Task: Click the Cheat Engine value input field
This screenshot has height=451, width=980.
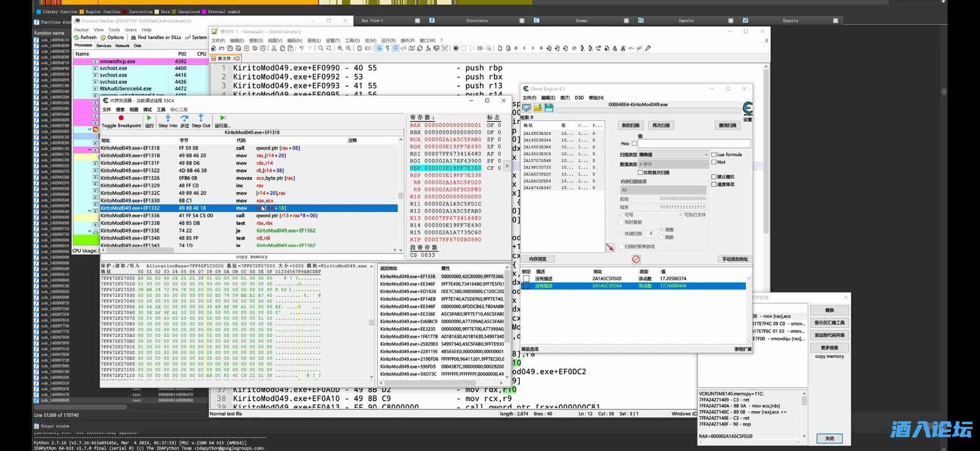Action: (694, 143)
